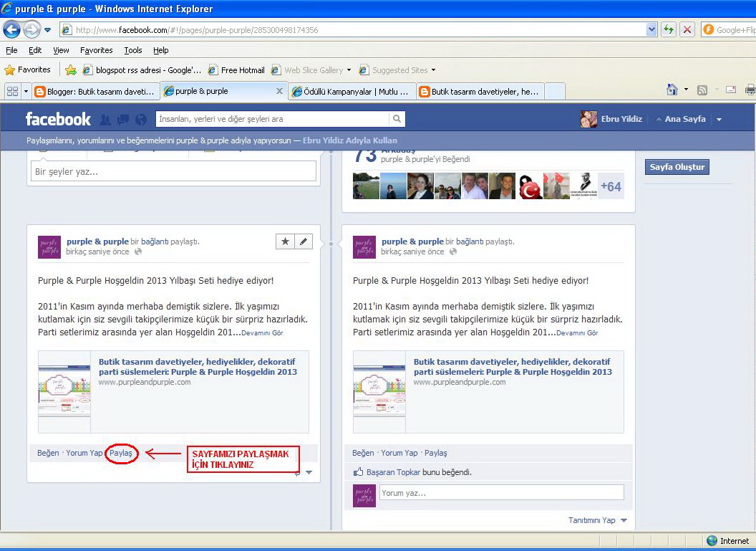Switch to the Butik tasarım davetiyeler tab
756x551 pixels.
coord(480,91)
